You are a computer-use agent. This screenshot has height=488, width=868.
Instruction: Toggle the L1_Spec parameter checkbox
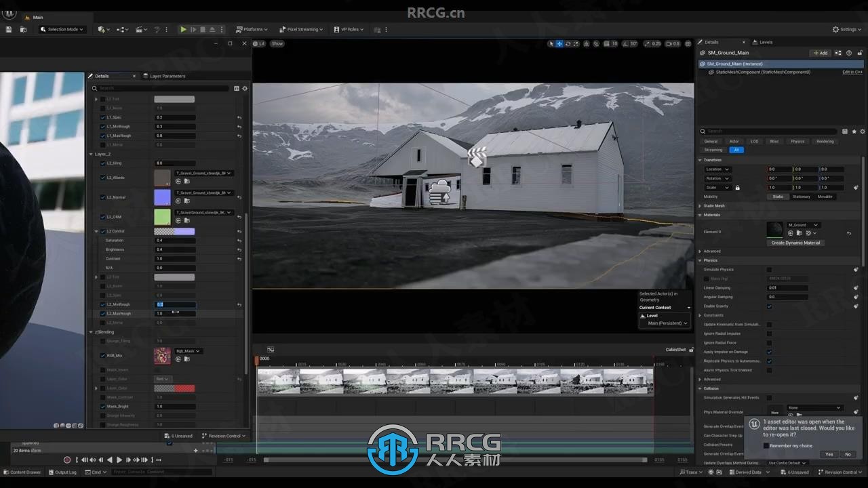tap(103, 117)
